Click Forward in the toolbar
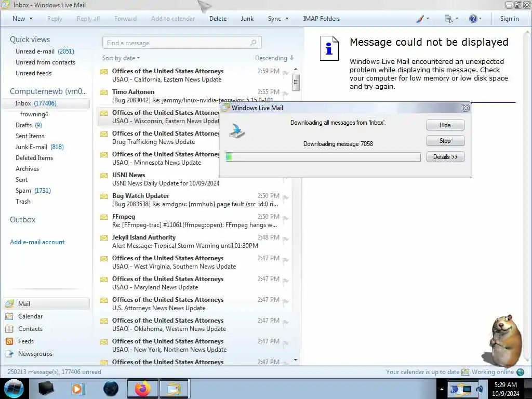The image size is (532, 399). pos(125,19)
